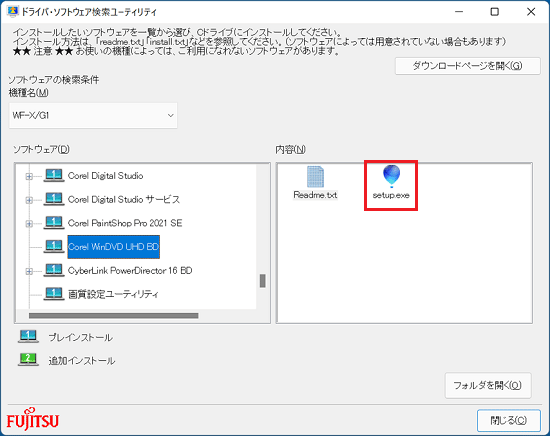Click the Corel PaintShop Pro 2021 SE laptop icon

click(54, 223)
